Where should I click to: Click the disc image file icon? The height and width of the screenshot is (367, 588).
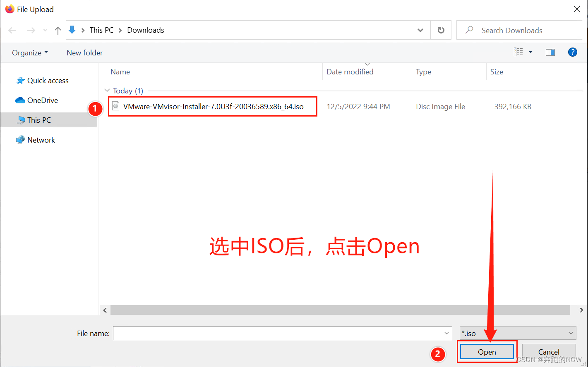point(116,106)
